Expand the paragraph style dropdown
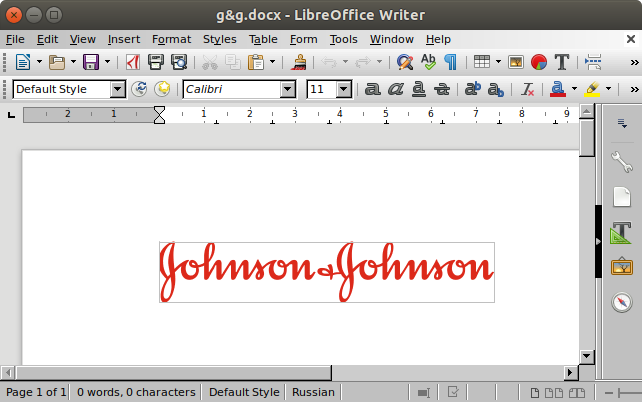 [117, 89]
